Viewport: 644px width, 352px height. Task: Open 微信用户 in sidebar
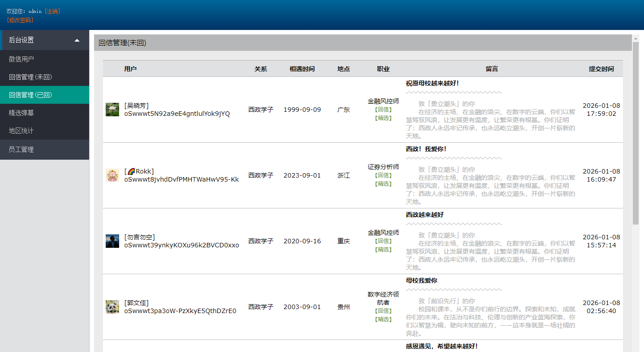(x=21, y=59)
